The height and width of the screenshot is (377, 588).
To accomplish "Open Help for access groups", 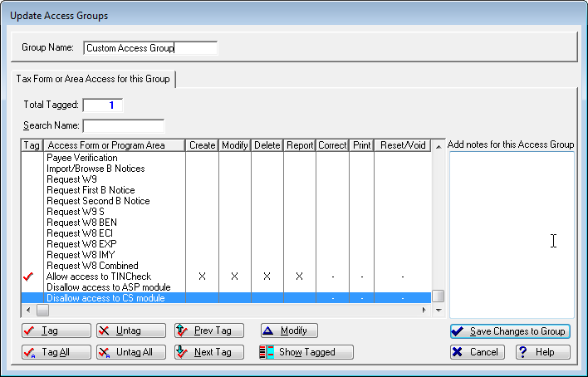I will (x=541, y=352).
